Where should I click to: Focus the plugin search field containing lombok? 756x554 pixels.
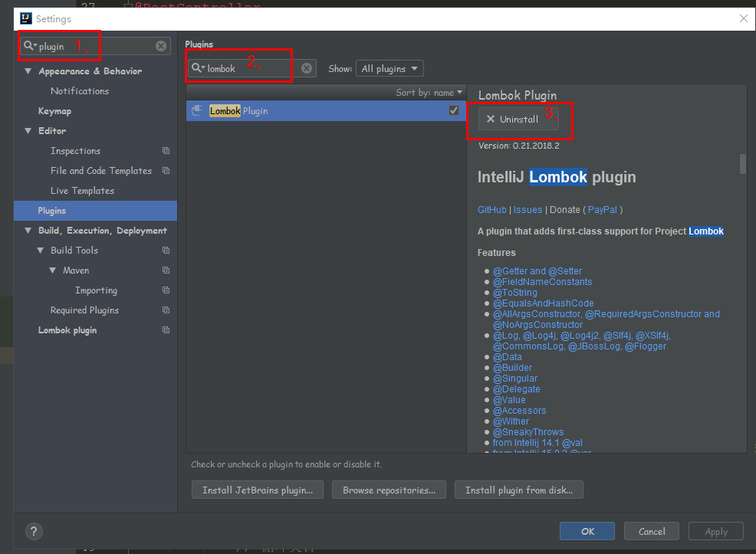[x=251, y=68]
